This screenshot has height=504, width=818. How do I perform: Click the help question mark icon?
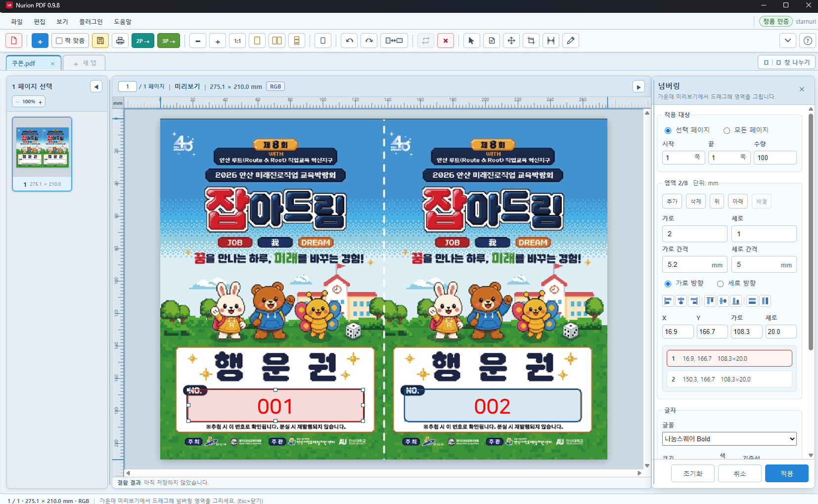808,41
